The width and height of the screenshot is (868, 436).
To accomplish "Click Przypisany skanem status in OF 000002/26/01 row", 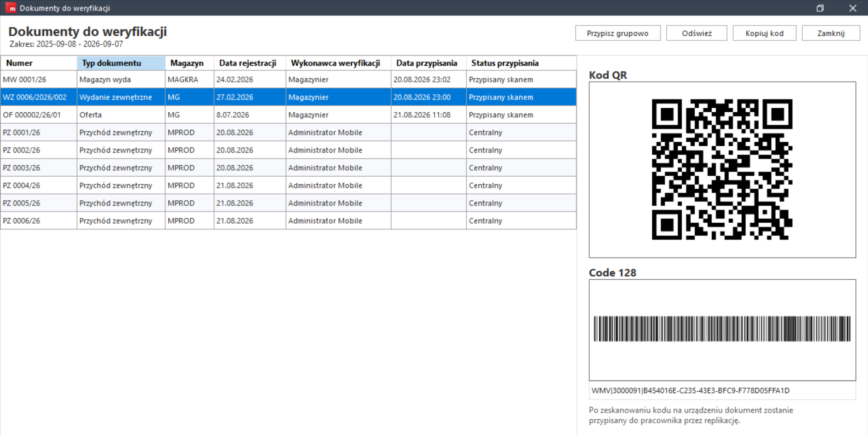I will coord(522,115).
